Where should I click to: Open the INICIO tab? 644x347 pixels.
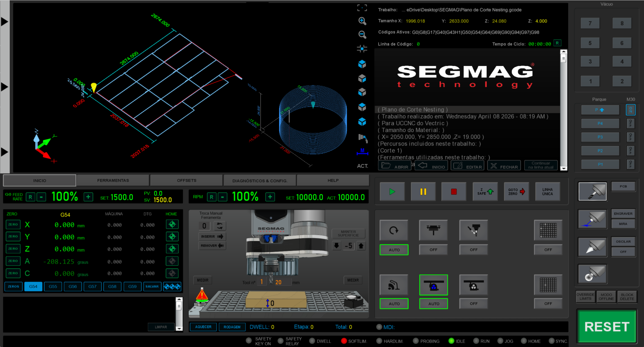pos(40,180)
